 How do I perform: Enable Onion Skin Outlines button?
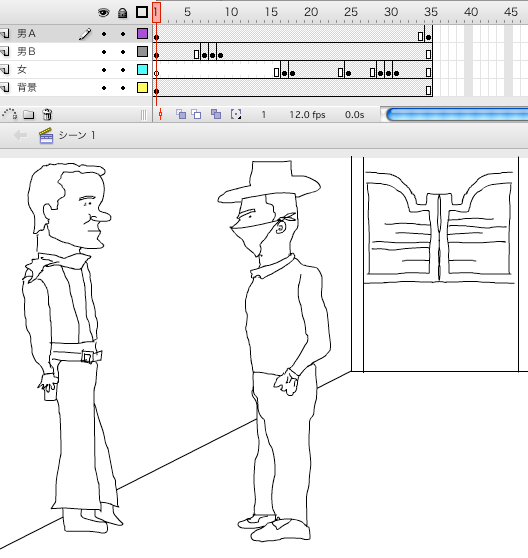[196, 114]
